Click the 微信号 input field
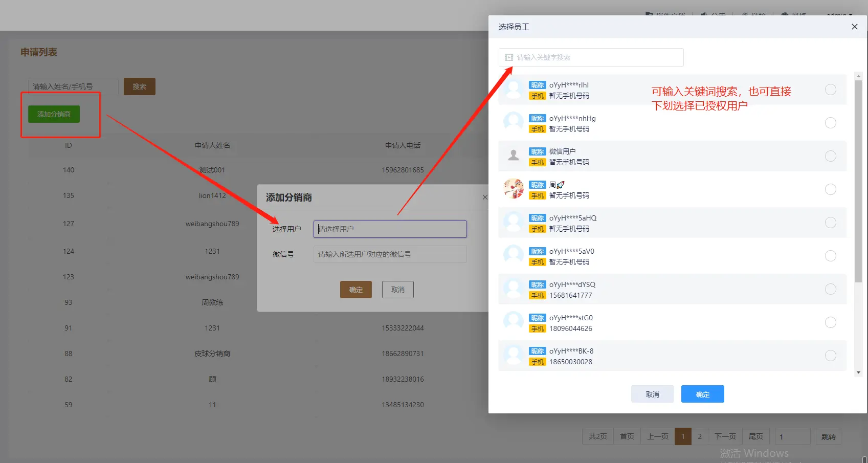Viewport: 868px width, 463px height. click(390, 254)
